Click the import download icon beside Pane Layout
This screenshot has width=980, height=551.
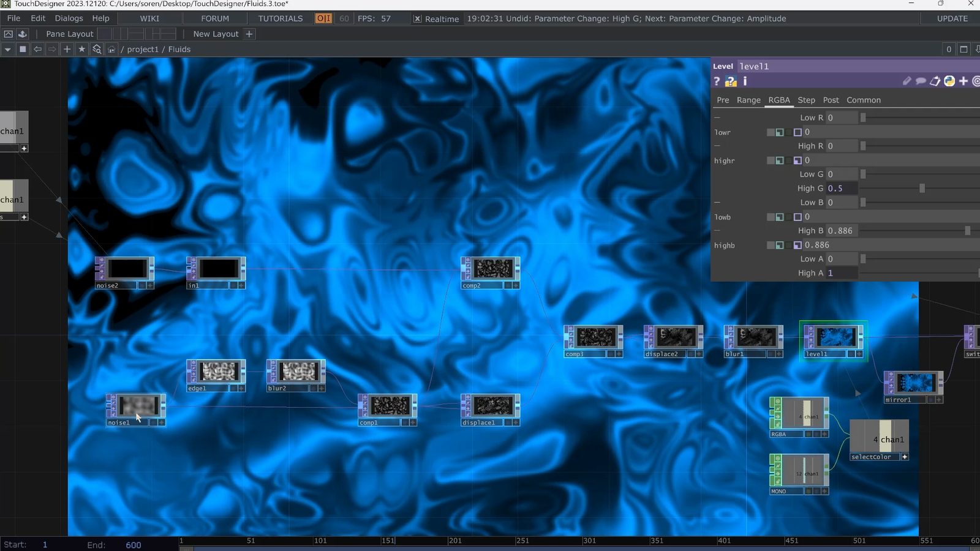23,34
